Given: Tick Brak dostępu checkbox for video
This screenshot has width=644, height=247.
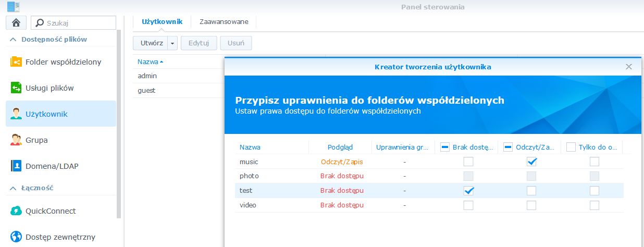Looking at the screenshot, I should 468,205.
